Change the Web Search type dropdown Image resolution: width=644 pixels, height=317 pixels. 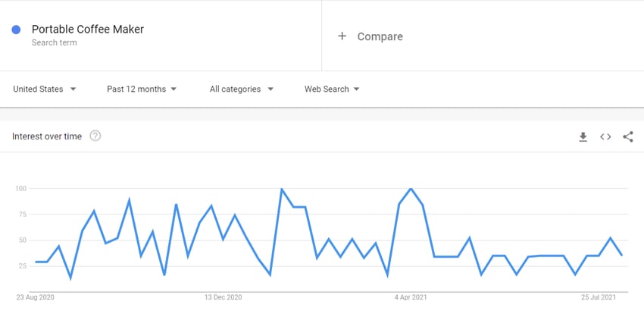point(332,89)
